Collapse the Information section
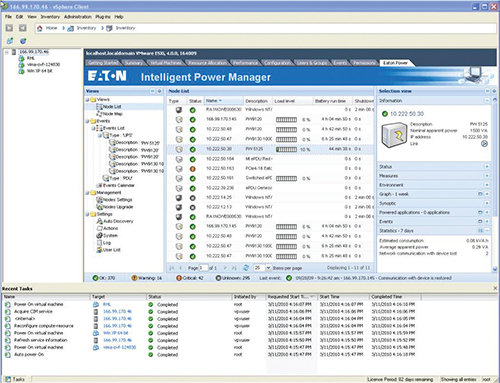500x383 pixels. pyautogui.click(x=487, y=100)
